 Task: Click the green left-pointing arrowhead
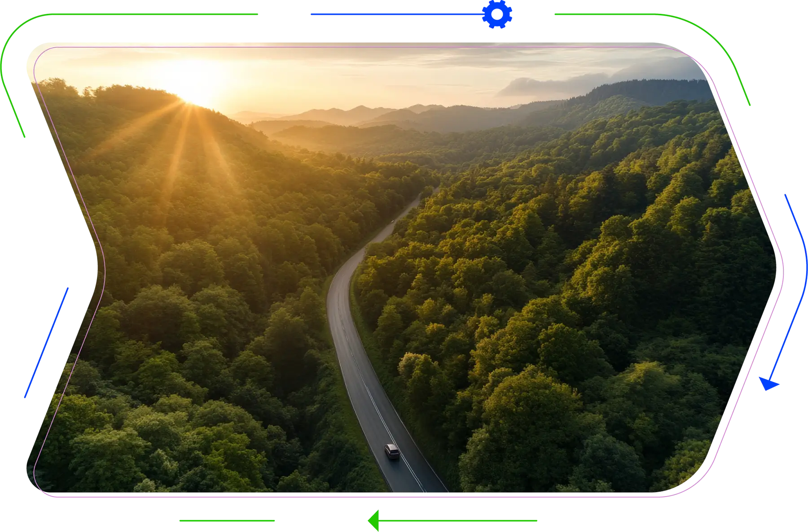pos(373,520)
